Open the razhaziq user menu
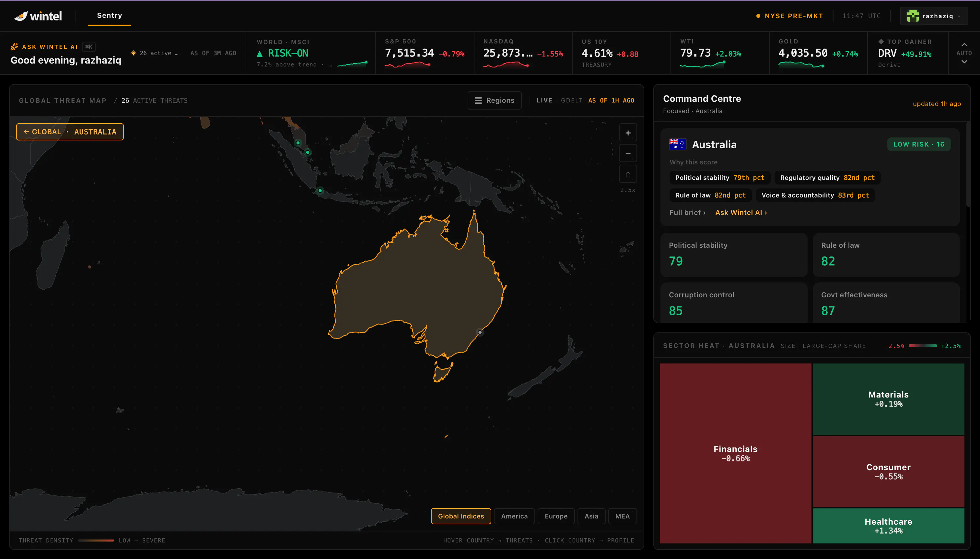The height and width of the screenshot is (559, 980). 934,16
